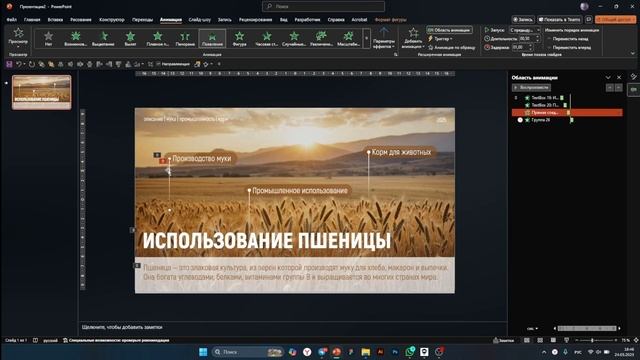Move animation up with pane arrow

click(609, 88)
